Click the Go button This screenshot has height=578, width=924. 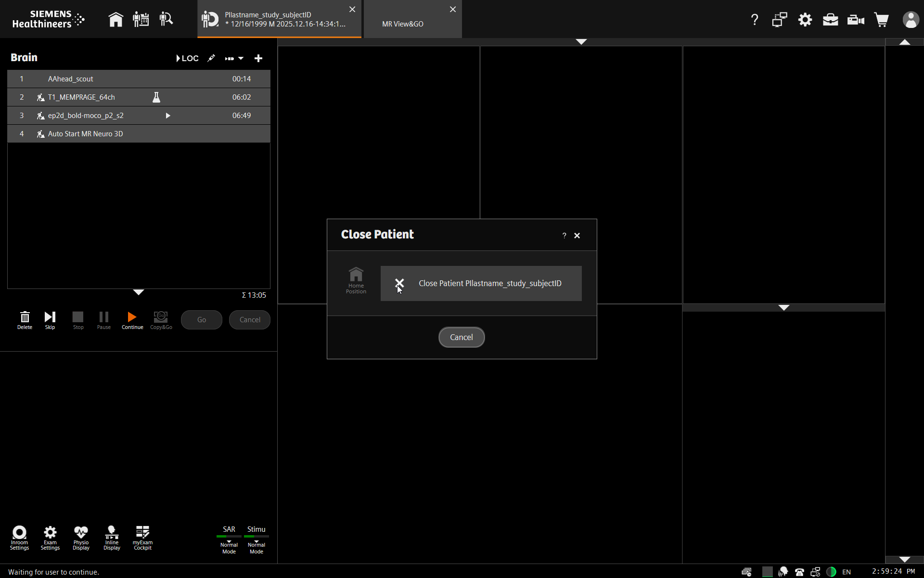pos(202,320)
